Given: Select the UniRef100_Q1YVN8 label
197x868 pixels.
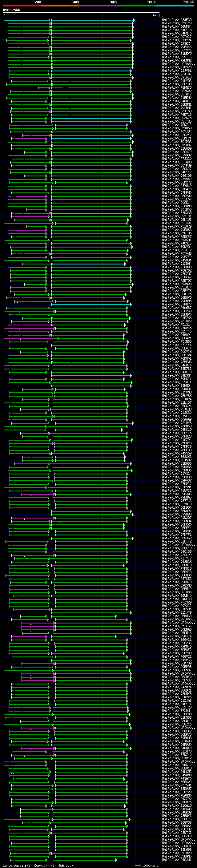Looking at the screenshot, I should click(177, 393).
